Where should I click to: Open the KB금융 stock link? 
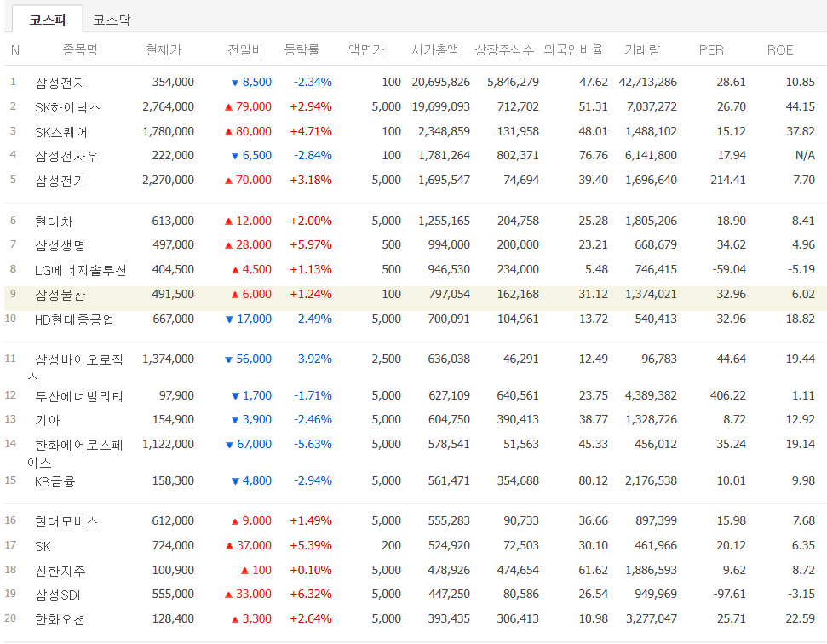(55, 481)
